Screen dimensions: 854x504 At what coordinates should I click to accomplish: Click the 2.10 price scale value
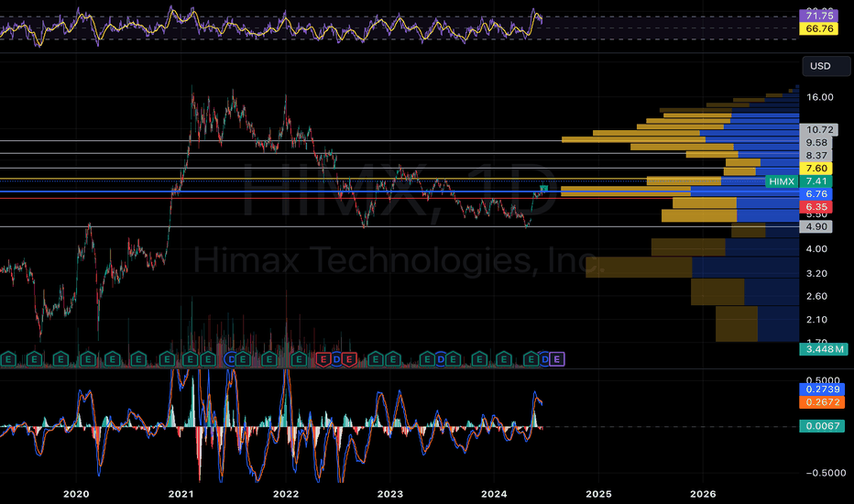click(x=816, y=320)
